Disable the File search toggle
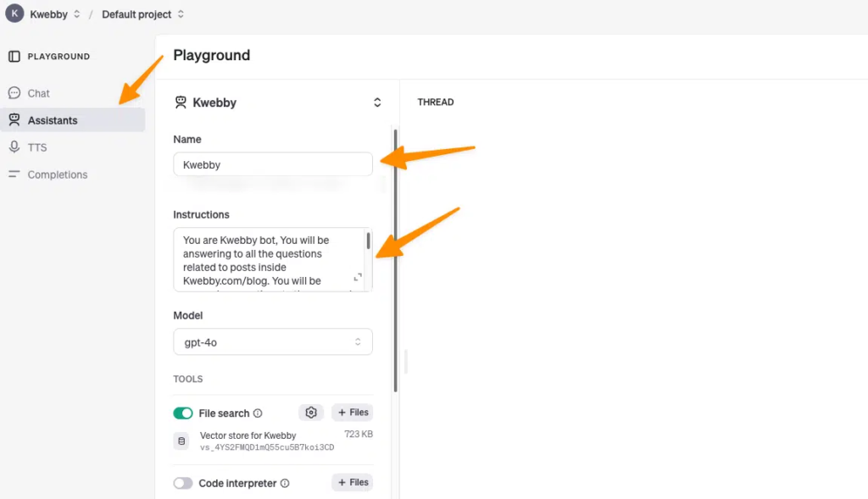The width and height of the screenshot is (868, 499). 183,413
